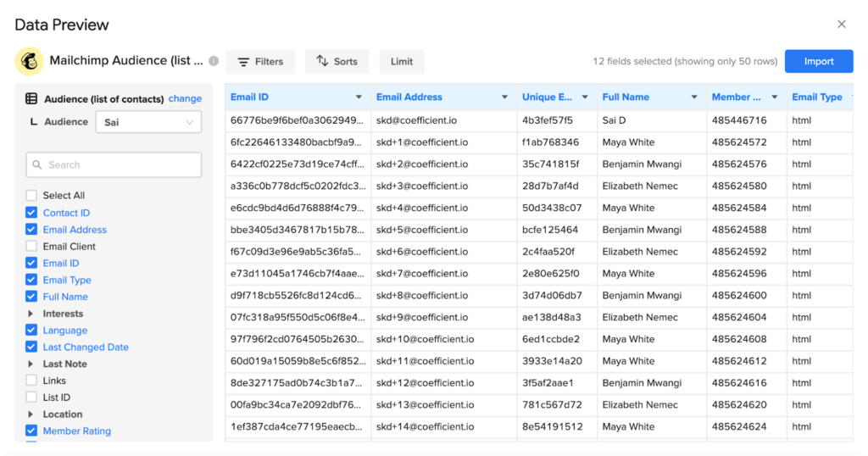Click Email ID cell starting 07fc318a95
Screen dimensions: 868x456
pos(298,317)
